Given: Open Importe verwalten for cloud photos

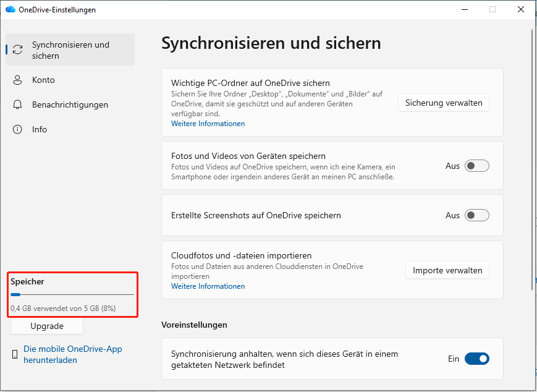Looking at the screenshot, I should point(447,270).
